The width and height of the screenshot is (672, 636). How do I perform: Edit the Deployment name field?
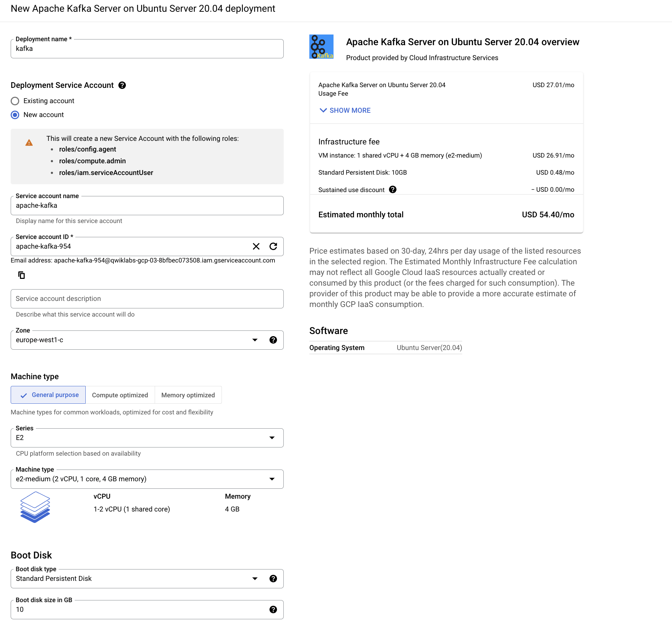point(147,49)
